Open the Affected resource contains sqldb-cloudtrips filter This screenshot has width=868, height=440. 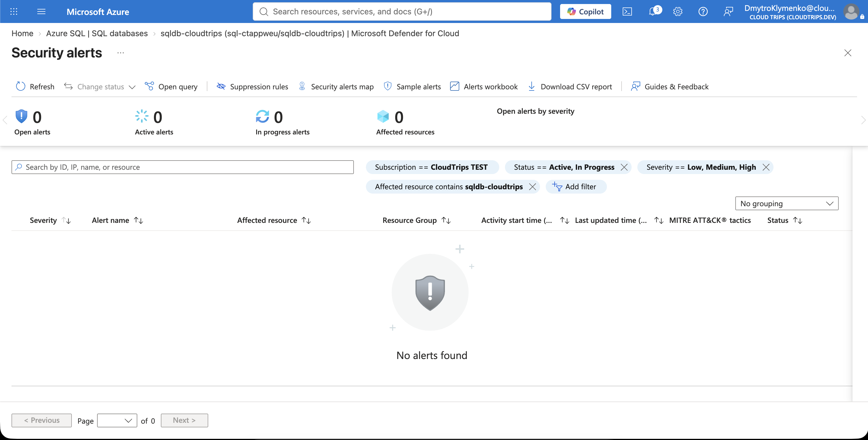pos(449,187)
